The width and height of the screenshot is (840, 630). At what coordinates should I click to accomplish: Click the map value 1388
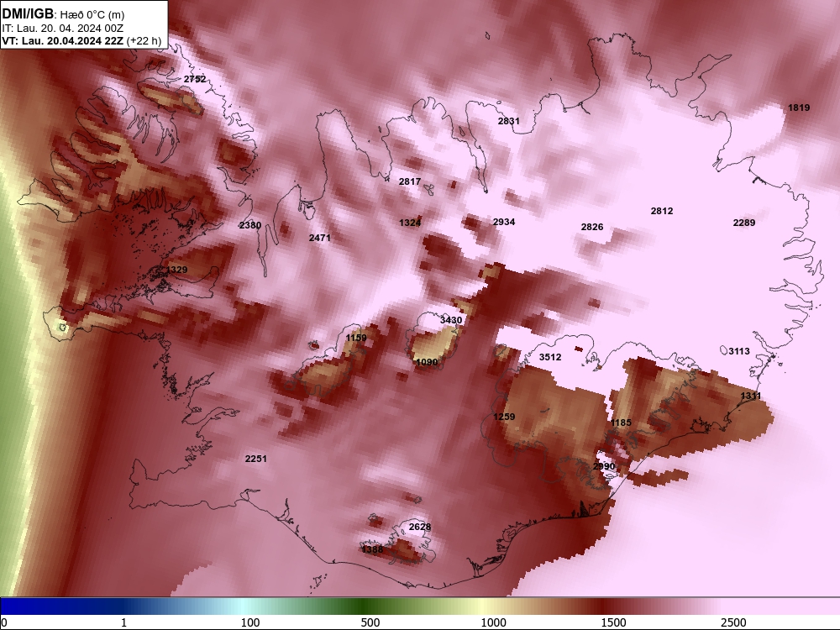(372, 549)
